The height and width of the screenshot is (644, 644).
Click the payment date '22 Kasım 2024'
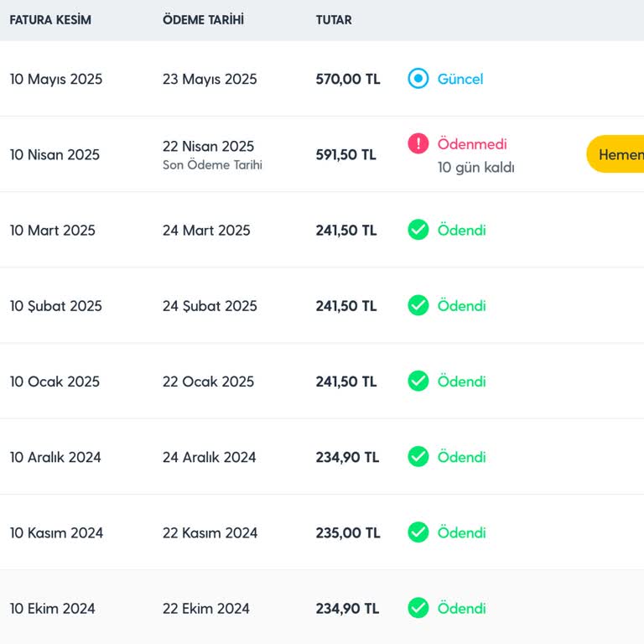click(x=210, y=532)
